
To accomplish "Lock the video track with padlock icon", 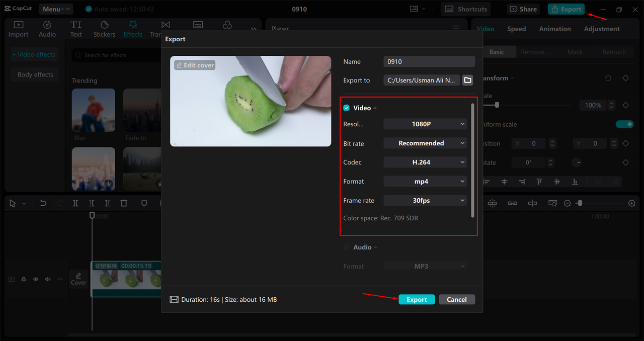I will pyautogui.click(x=24, y=279).
